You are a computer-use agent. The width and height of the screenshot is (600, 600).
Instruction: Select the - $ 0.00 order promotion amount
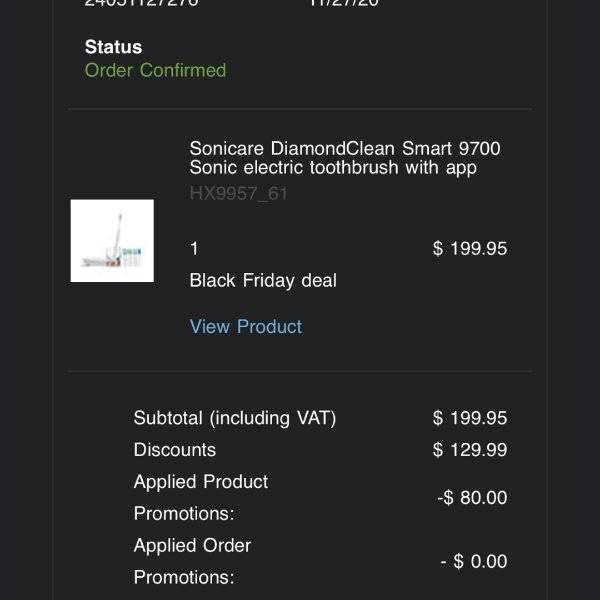474,561
